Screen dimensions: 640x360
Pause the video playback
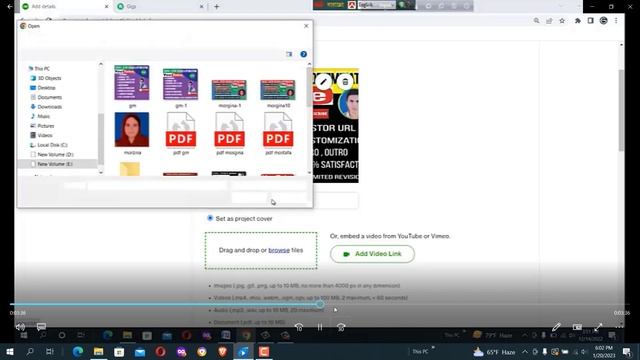[x=320, y=327]
